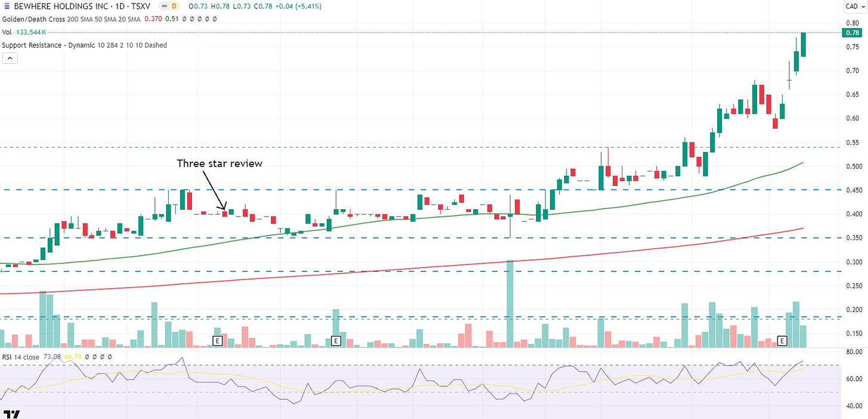The height and width of the screenshot is (419, 868).
Task: Click the 0.65 price axis label
Action: (851, 94)
